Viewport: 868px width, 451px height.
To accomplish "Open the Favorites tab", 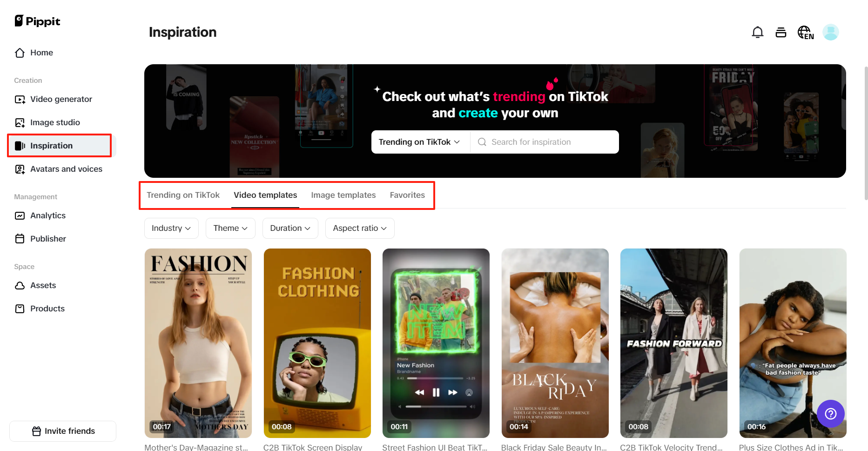I will 407,195.
